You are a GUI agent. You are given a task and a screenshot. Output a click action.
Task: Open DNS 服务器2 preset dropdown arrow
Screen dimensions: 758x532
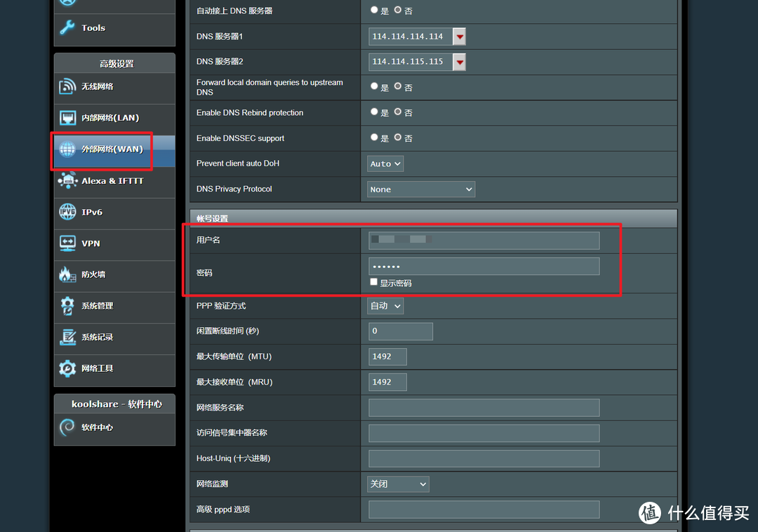[x=460, y=62]
